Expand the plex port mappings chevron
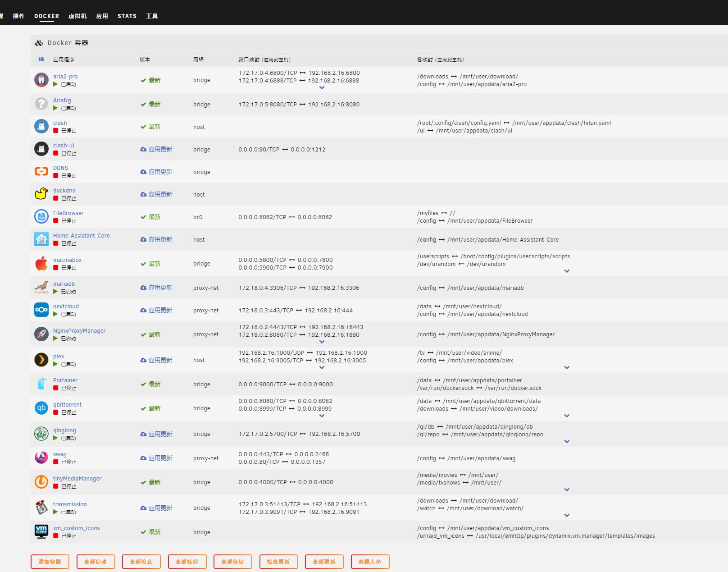The width and height of the screenshot is (728, 572). [322, 368]
